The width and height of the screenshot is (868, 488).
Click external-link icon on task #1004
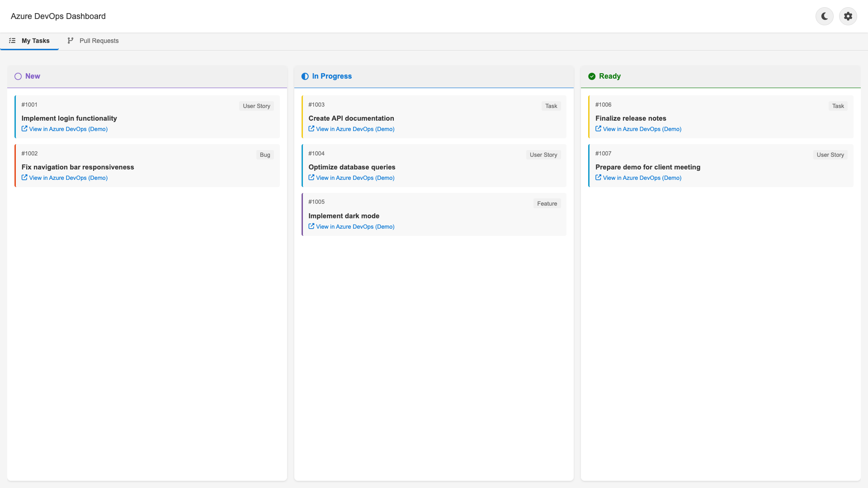pyautogui.click(x=311, y=178)
